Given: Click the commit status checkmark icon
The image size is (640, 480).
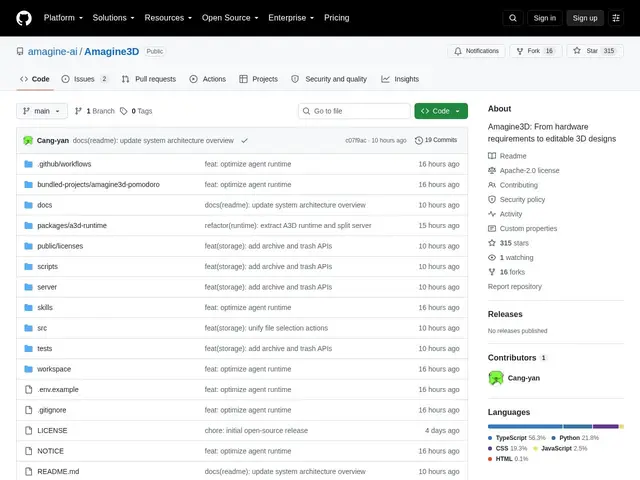Looking at the screenshot, I should click(244, 140).
